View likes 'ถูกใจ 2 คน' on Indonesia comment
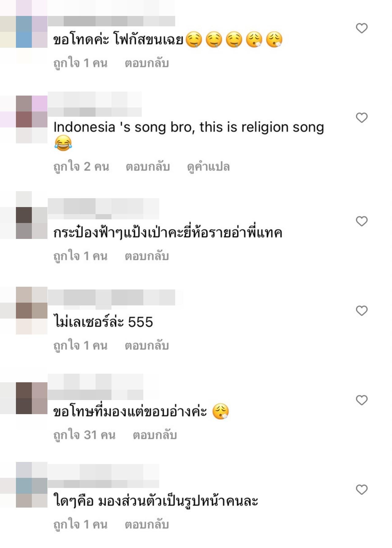 coord(81,167)
